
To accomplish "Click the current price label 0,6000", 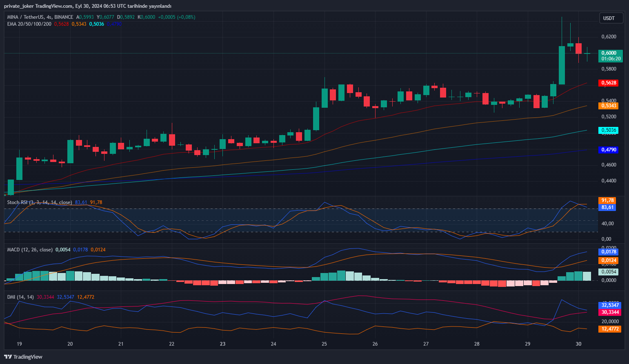I will (x=610, y=53).
